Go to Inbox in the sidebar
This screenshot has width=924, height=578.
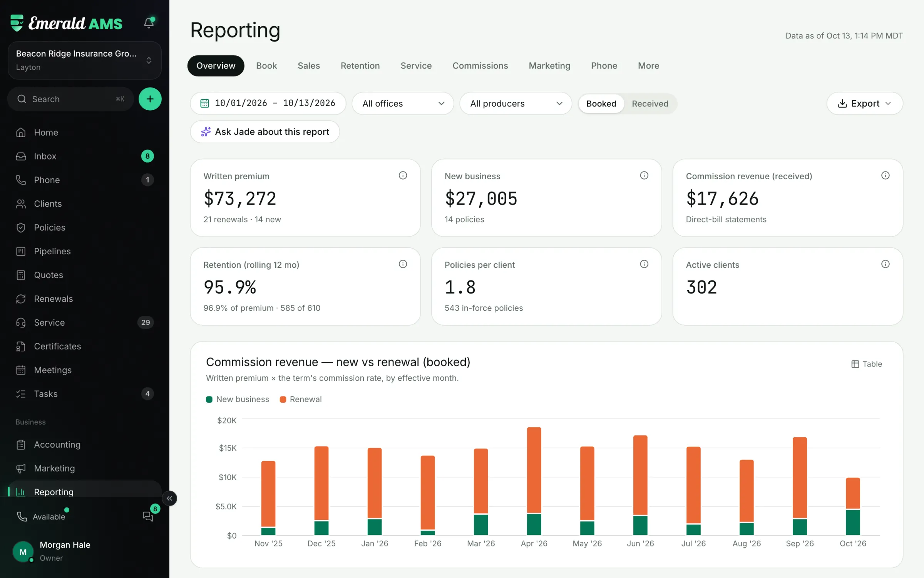pyautogui.click(x=85, y=156)
